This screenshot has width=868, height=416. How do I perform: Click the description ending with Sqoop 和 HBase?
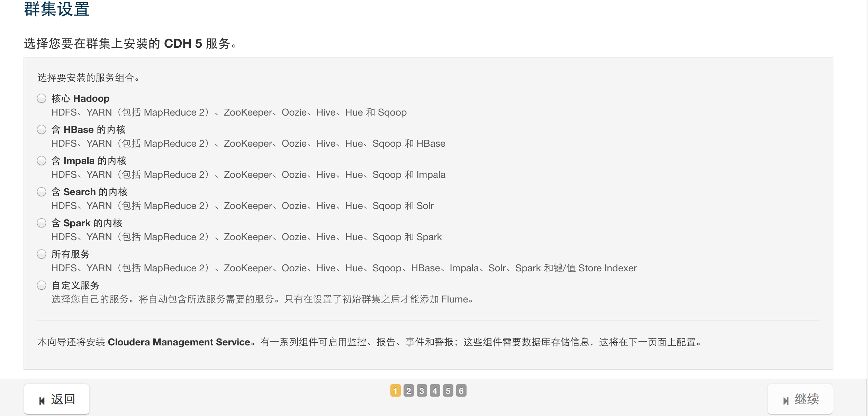click(x=248, y=144)
